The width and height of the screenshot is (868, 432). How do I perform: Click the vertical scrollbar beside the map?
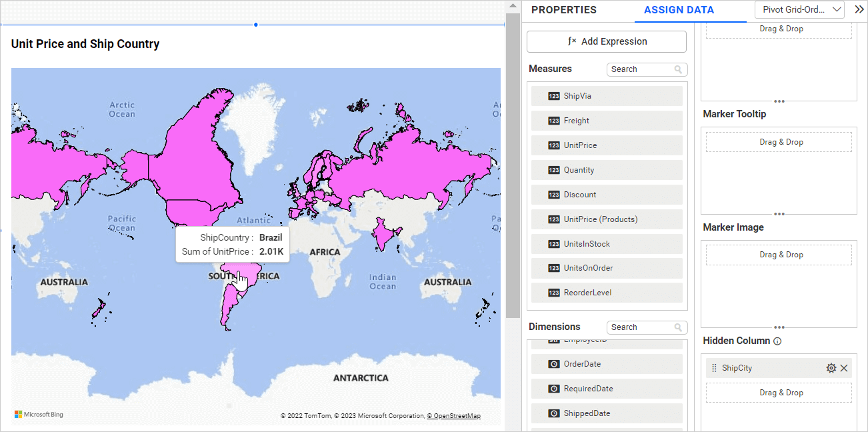click(512, 167)
